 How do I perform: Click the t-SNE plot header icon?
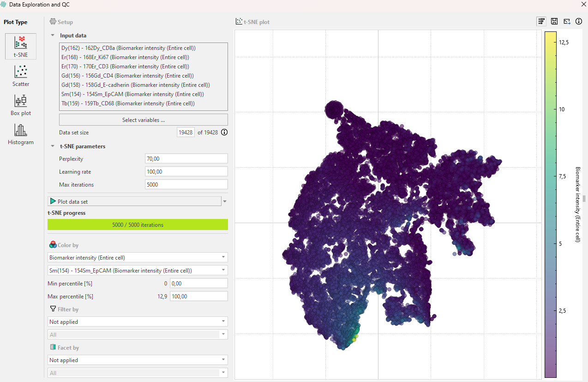(x=239, y=22)
